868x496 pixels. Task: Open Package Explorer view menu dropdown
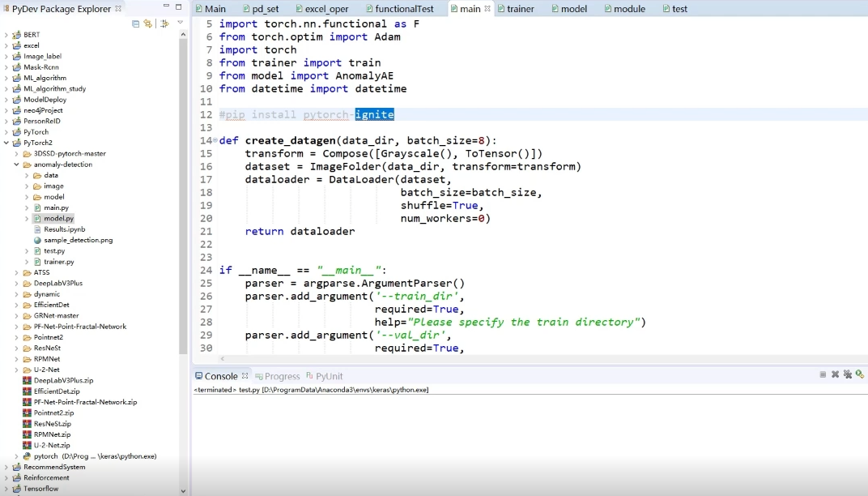tap(180, 23)
